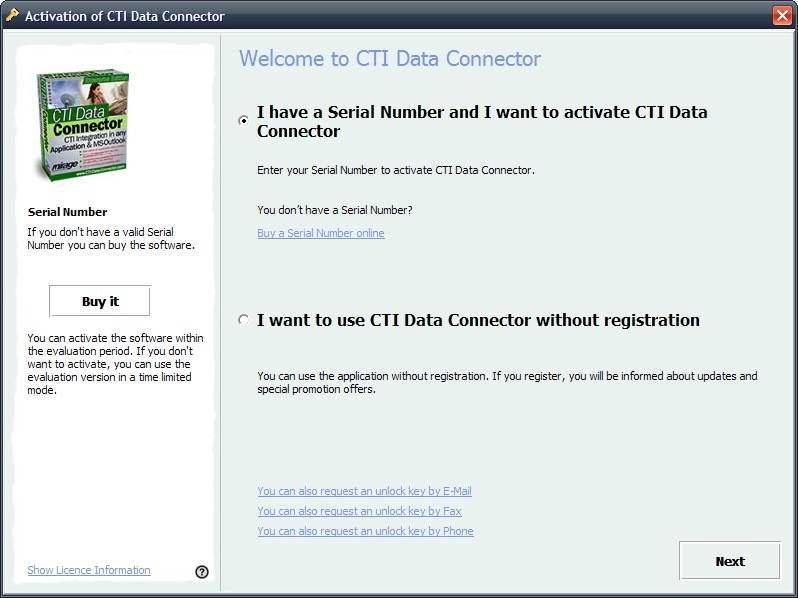The height and width of the screenshot is (598, 798).
Task: Click the Next button
Action: click(729, 561)
